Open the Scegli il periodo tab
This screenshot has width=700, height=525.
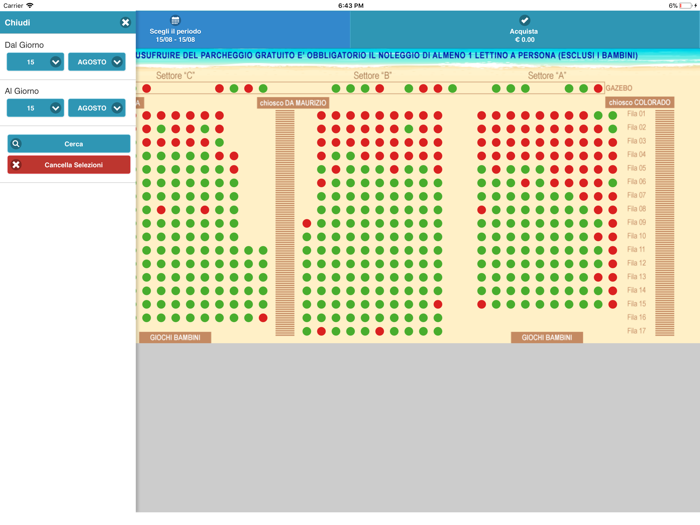[x=175, y=30]
